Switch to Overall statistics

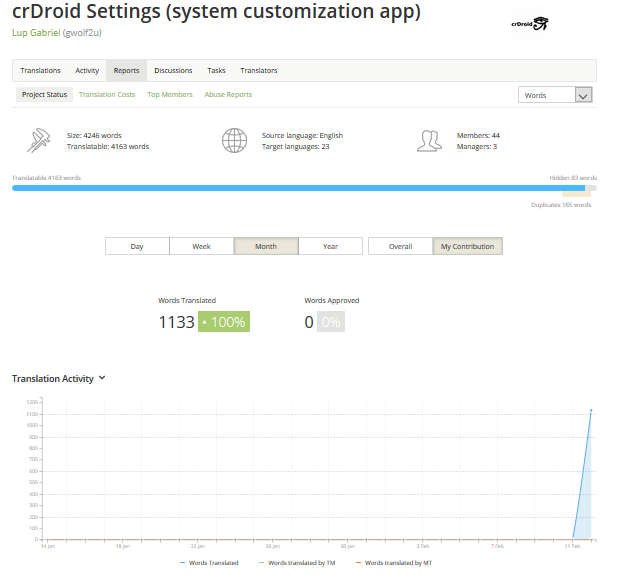pos(401,246)
